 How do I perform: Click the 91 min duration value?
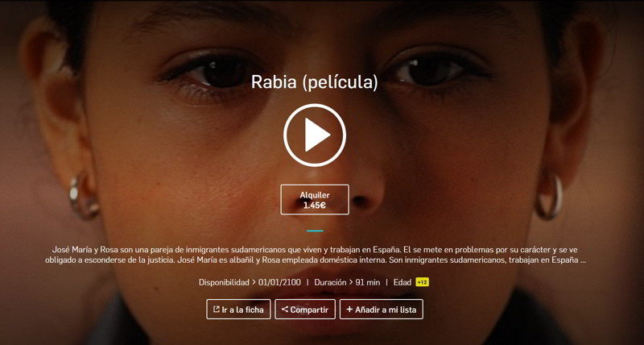tap(368, 282)
